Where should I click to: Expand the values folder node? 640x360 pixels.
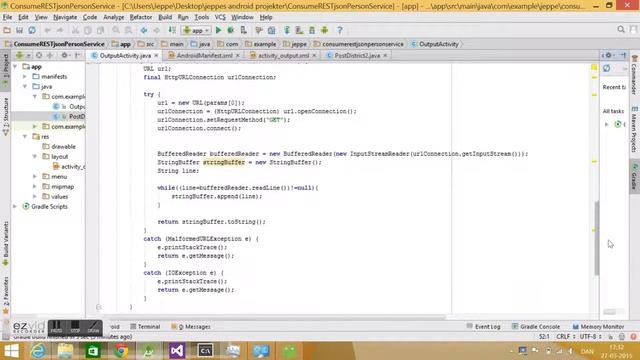point(35,196)
